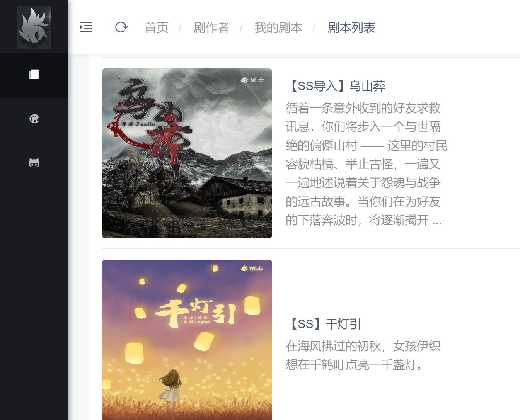Expand the truncated description ellipsis of 乌山葬
Image resolution: width=520 pixels, height=420 pixels.
(437, 221)
